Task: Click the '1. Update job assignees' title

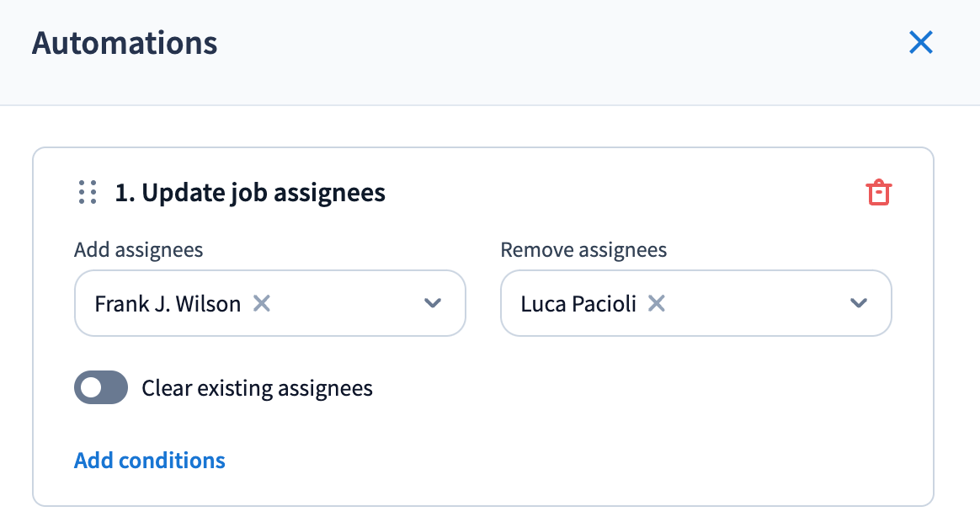Action: click(250, 193)
